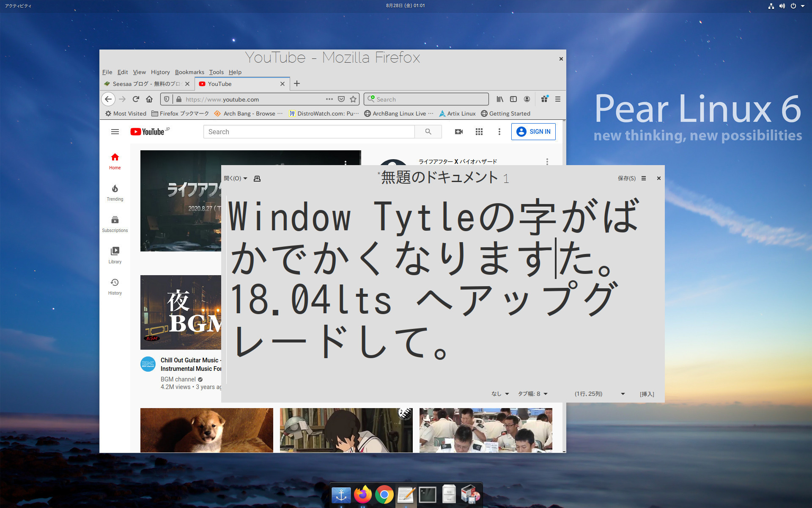Open Firefox Help menu
Viewport: 812px width, 508px height.
point(235,72)
